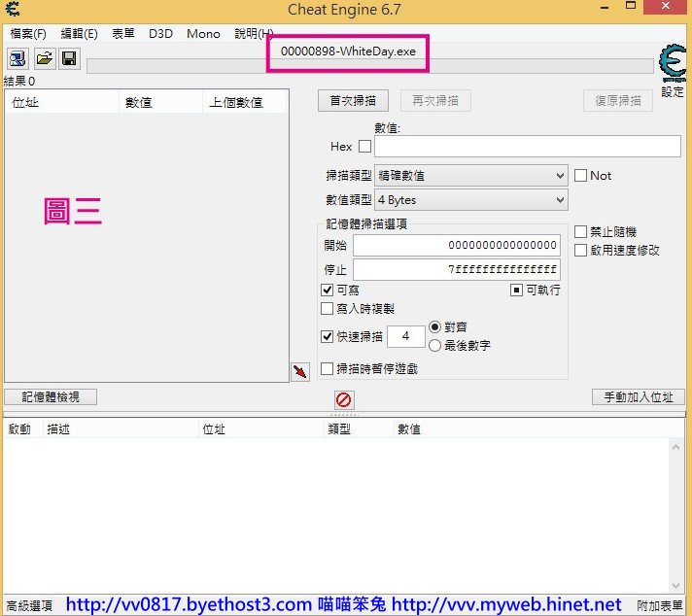Click the fast scan alignment value field
Screen dimensions: 692x616
[406, 337]
